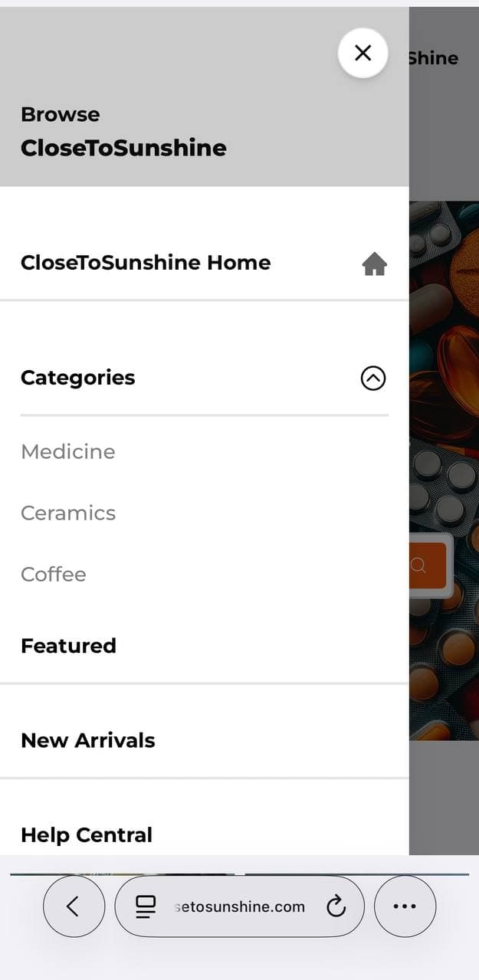
Task: Click the Browse CloseToSunshine header text
Action: [x=123, y=132]
